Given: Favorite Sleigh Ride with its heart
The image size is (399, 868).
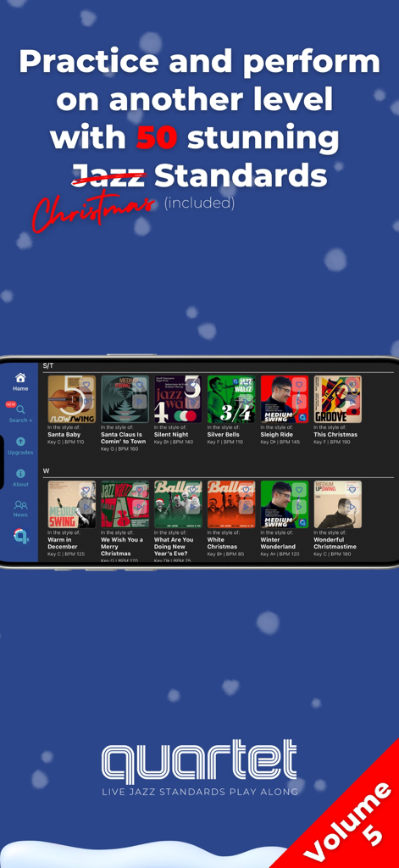Looking at the screenshot, I should click(x=299, y=385).
